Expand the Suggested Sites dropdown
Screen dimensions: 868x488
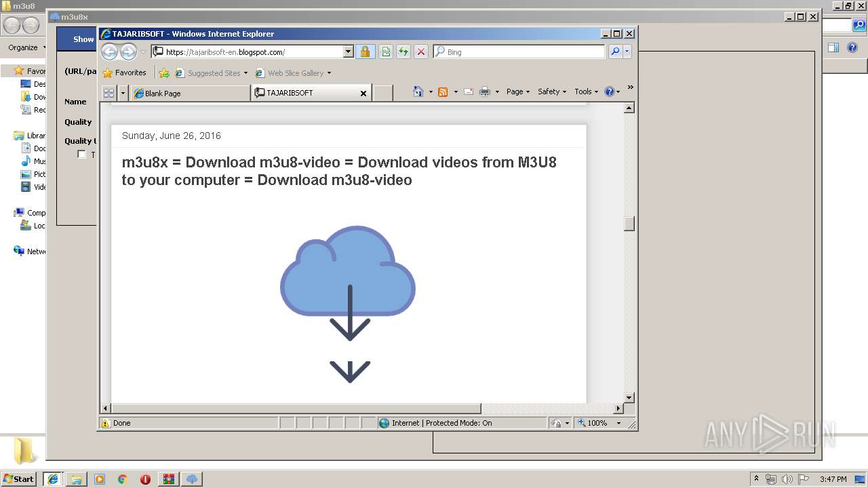click(x=245, y=73)
